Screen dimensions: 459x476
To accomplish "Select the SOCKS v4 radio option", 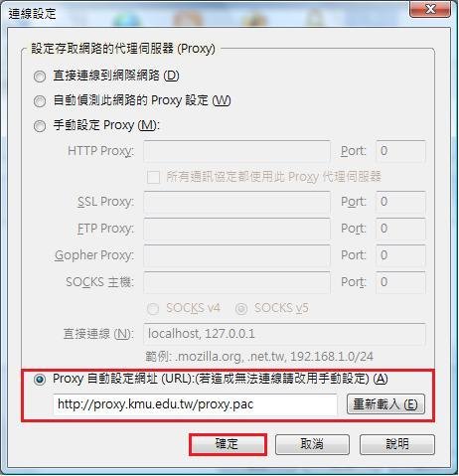I will coord(153,309).
